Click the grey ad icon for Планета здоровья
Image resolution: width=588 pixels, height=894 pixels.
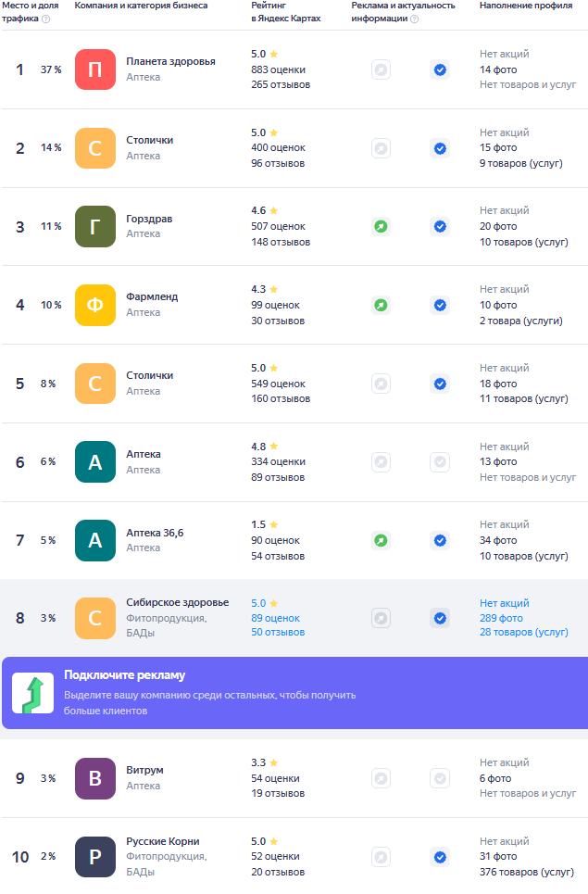381,69
